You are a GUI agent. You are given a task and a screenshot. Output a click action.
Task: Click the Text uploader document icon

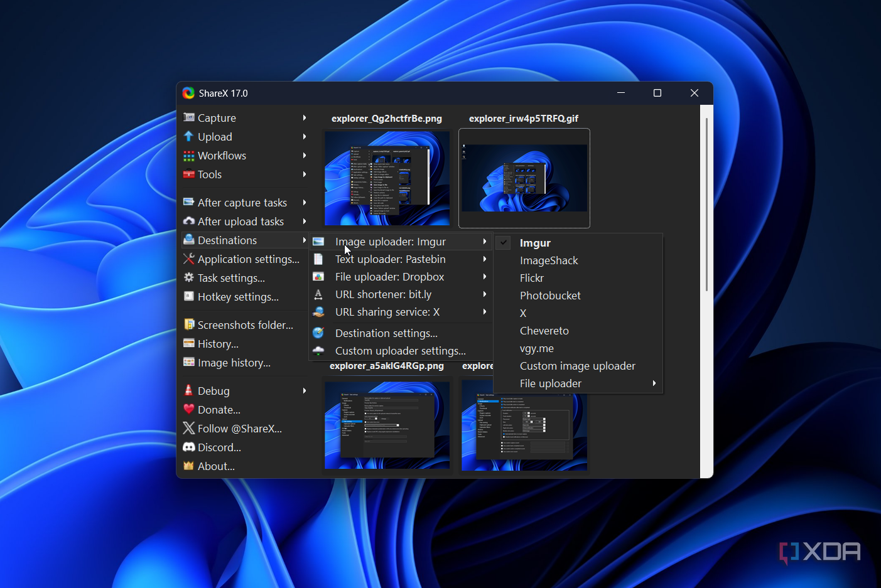pyautogui.click(x=318, y=259)
